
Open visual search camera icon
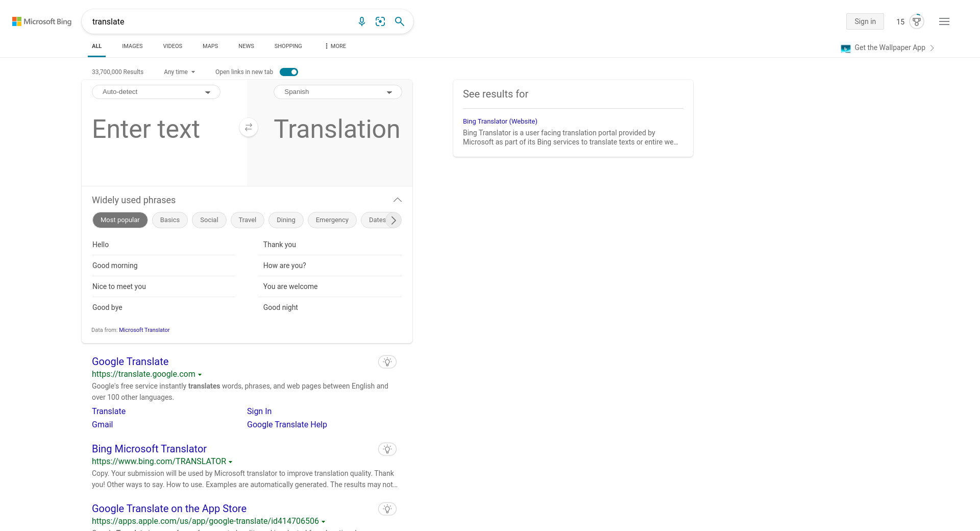coord(380,21)
